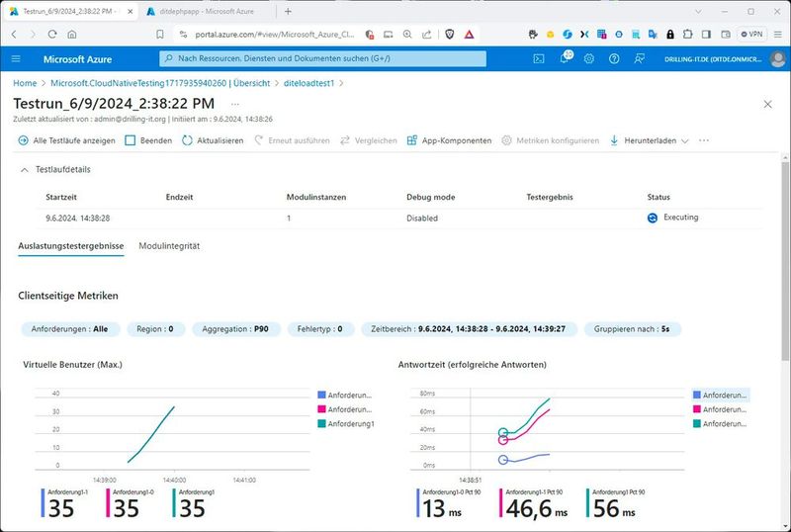Viewport: 791px width, 532px height.
Task: Toggle teal Anforderung1 legend in Virtuelle Benutzer chart
Action: click(x=346, y=424)
